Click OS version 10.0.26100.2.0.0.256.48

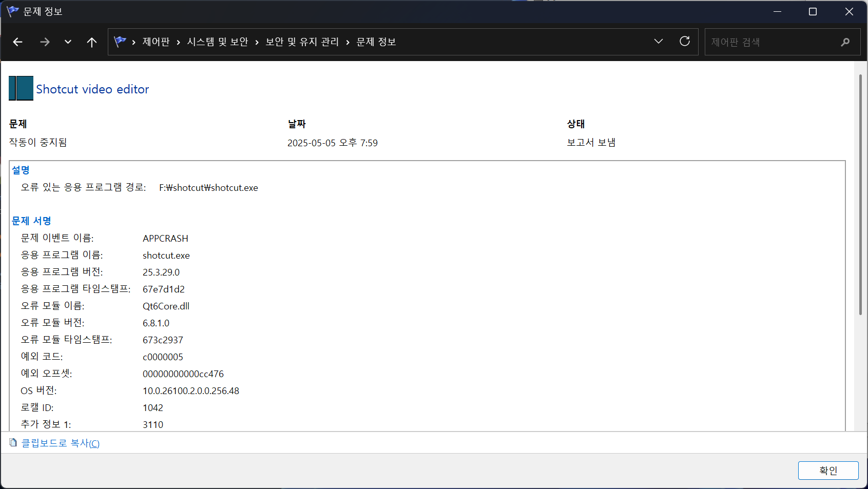[191, 391]
